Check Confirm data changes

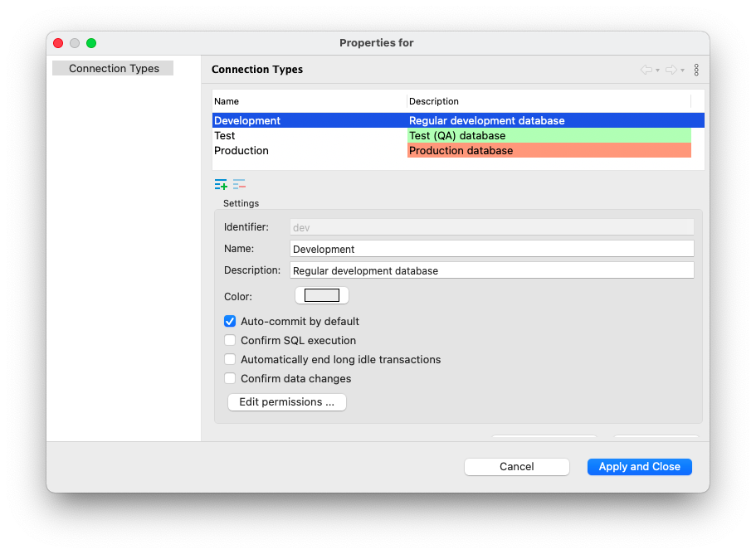(x=230, y=379)
